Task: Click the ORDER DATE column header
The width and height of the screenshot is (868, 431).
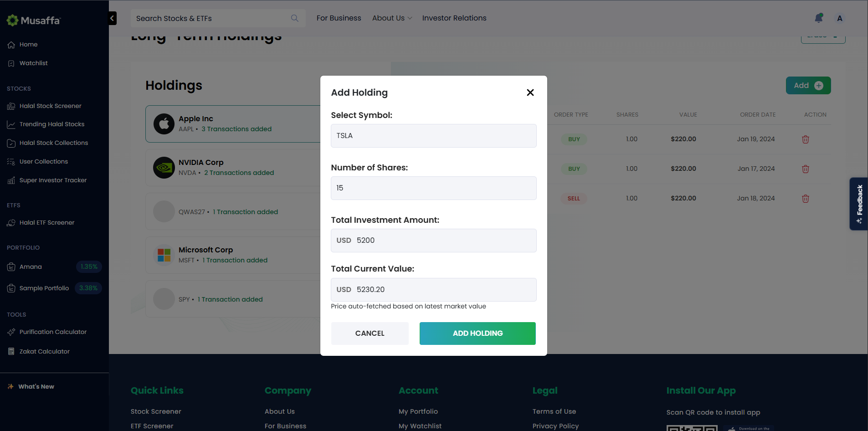Action: click(758, 115)
